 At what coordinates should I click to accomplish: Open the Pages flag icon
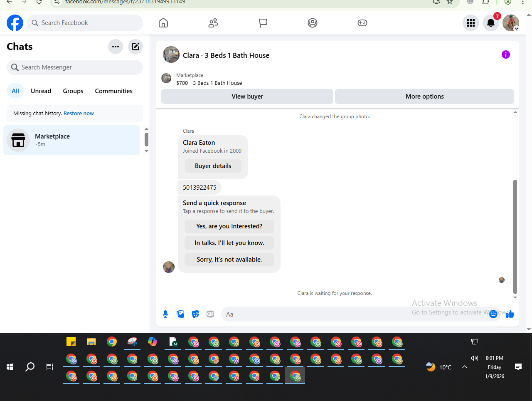coord(263,23)
